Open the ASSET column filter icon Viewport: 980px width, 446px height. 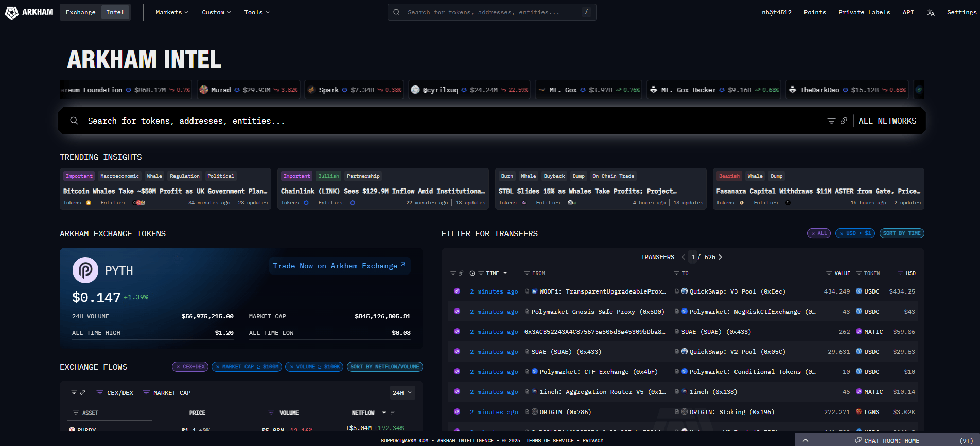coord(76,413)
